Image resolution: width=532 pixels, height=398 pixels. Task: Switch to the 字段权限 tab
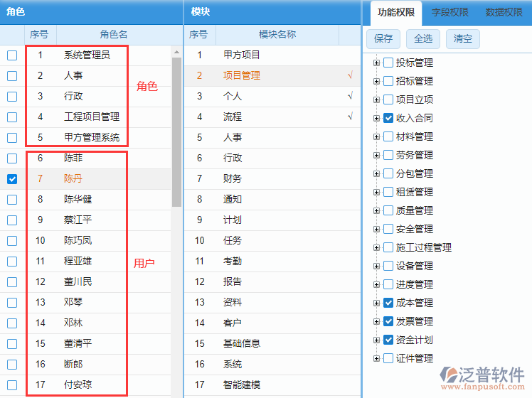[x=451, y=13]
